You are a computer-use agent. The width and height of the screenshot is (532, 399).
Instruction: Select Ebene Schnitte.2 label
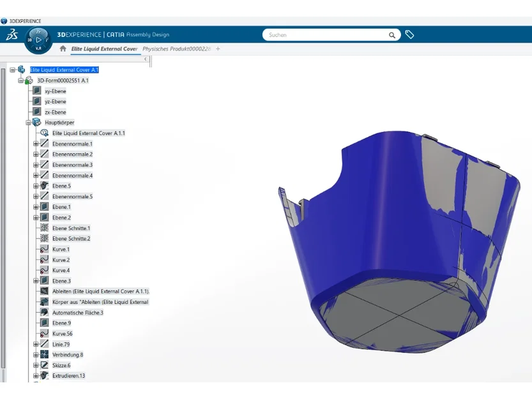click(x=72, y=239)
